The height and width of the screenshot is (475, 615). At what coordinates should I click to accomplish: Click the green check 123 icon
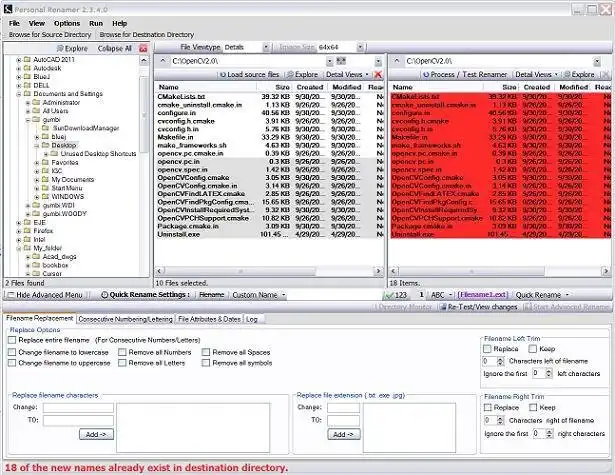coord(389,295)
